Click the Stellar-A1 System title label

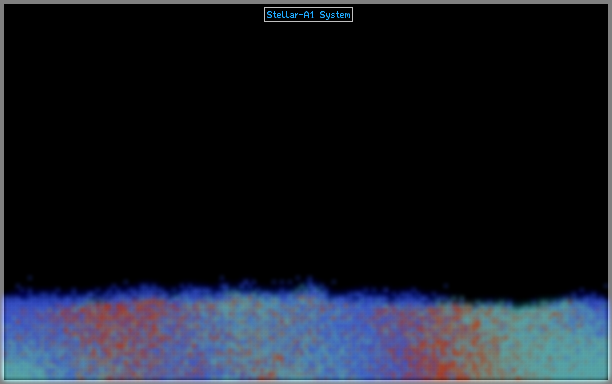pos(308,15)
